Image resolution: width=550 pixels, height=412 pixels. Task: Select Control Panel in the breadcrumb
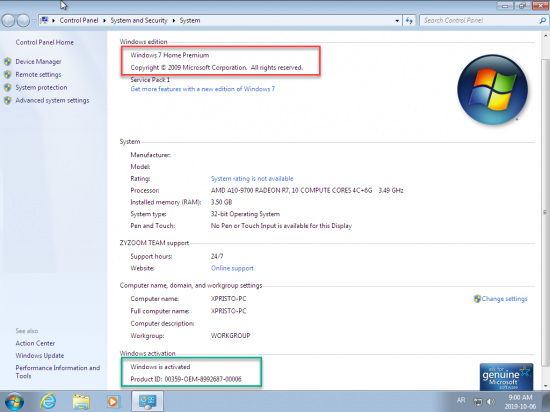pyautogui.click(x=79, y=20)
